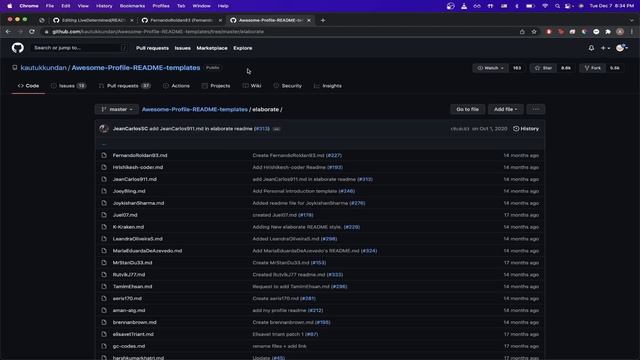Screen dimensions: 640x360
Task: Click Explore in top navigation
Action: click(x=242, y=48)
